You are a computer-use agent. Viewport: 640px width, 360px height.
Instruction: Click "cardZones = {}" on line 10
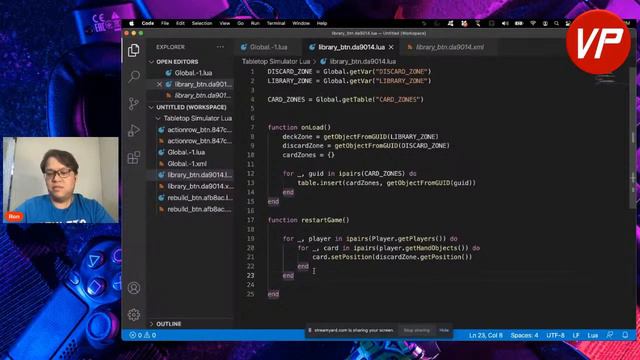[x=308, y=155]
